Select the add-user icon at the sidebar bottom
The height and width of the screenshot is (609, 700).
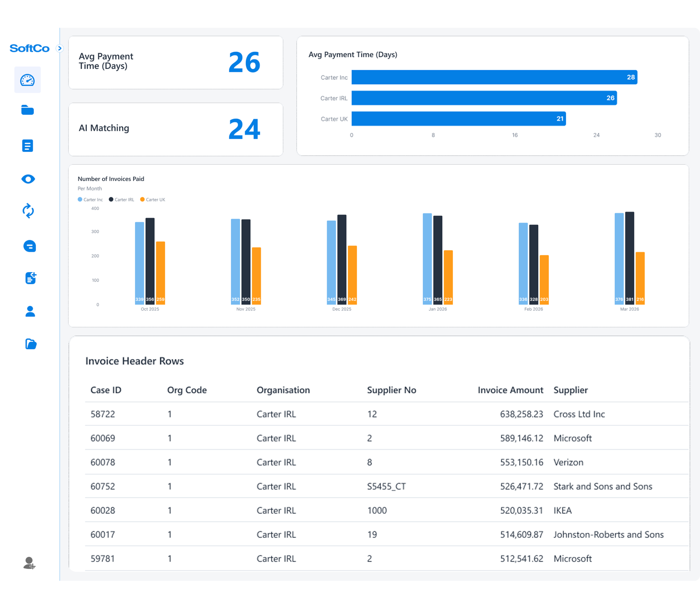[x=30, y=563]
